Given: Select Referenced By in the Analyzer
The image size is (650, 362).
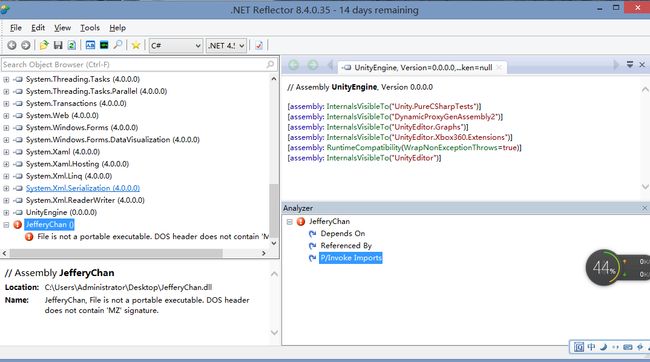Looking at the screenshot, I should tap(346, 245).
